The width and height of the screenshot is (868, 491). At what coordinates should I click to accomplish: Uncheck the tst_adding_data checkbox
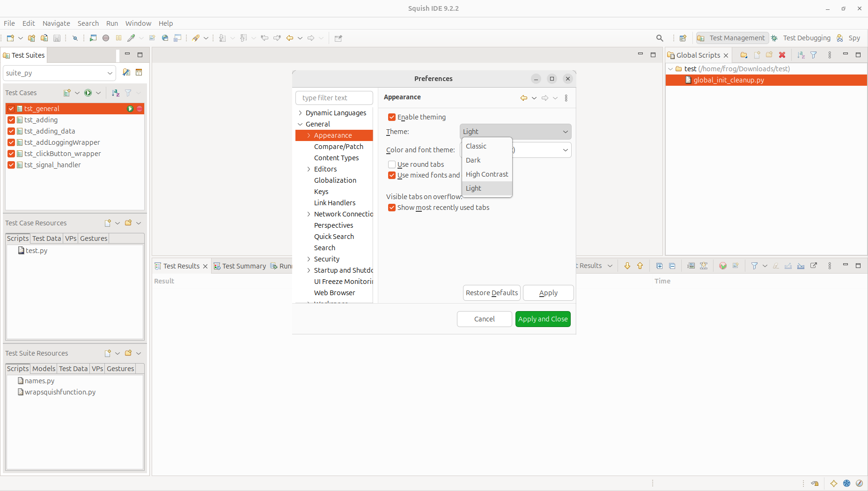(11, 131)
